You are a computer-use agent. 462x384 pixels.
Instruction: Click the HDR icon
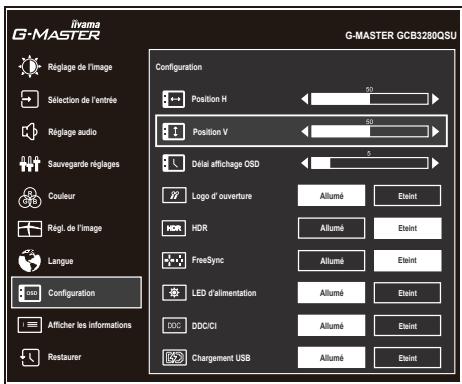(x=174, y=228)
